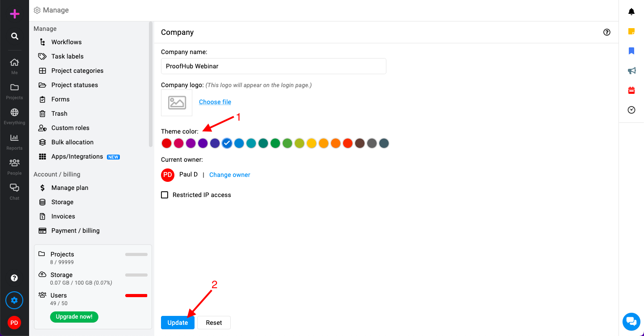644x336 pixels.
Task: Click the help question mark in Company header
Action: click(607, 32)
